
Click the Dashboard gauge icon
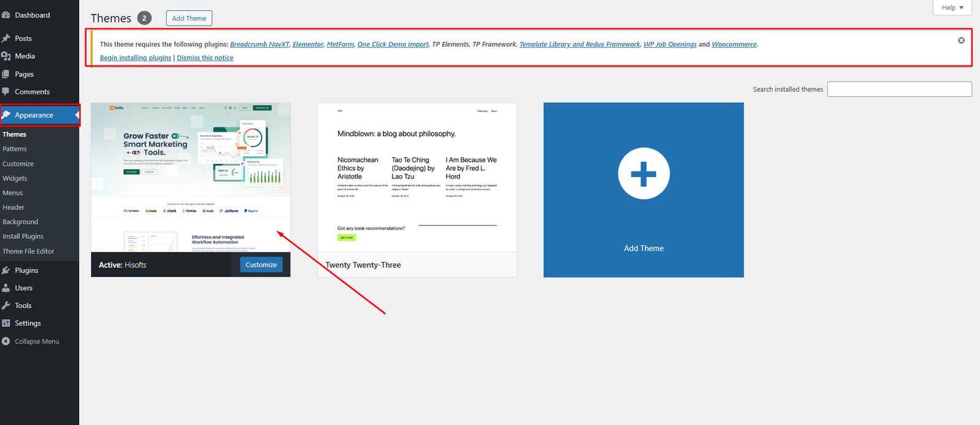[6, 15]
